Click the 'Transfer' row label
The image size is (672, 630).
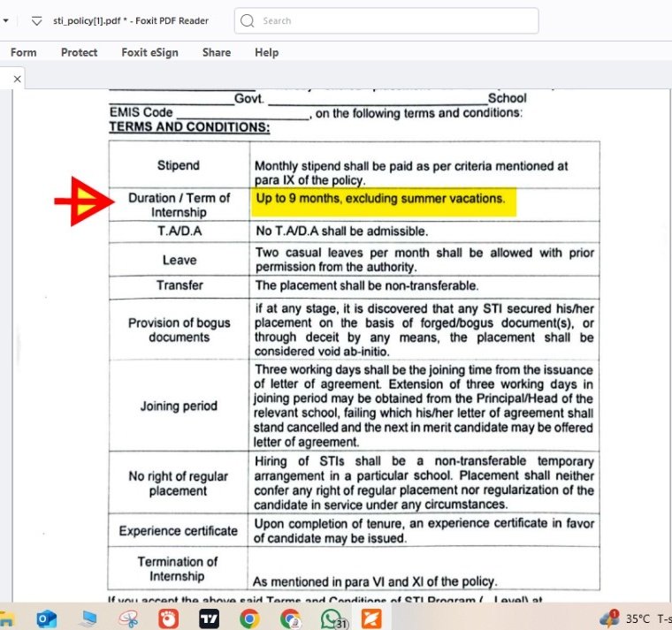179,285
